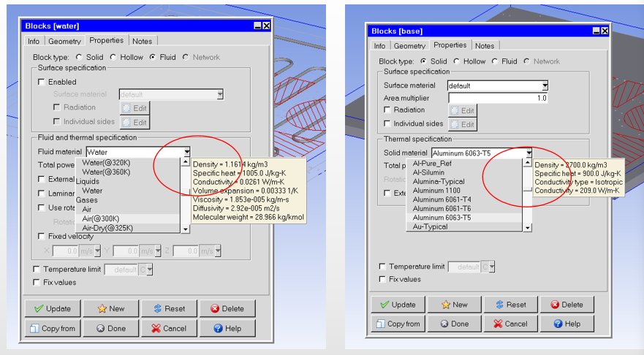Screen dimensions: 644x355
Task: Click Cancel in Blocks [water] dialog
Action: coord(169,329)
